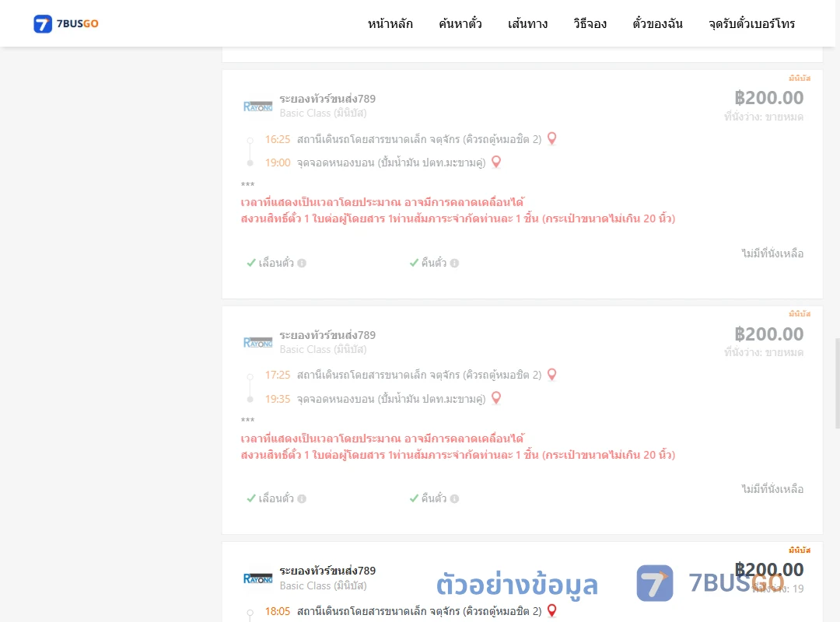Open the ตั๋วของฉัน menu item

(657, 23)
